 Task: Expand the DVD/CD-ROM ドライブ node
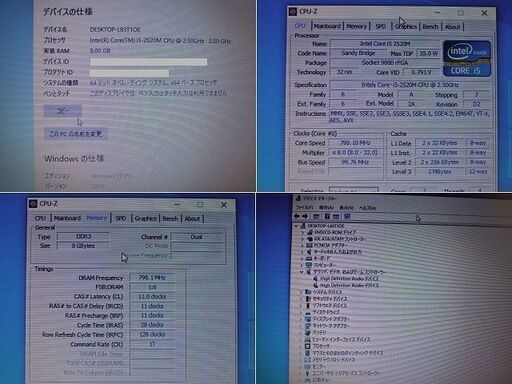[x=303, y=232]
